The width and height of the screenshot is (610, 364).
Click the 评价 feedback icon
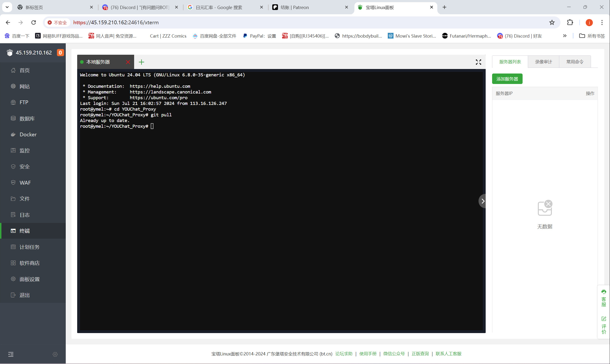[x=604, y=325]
